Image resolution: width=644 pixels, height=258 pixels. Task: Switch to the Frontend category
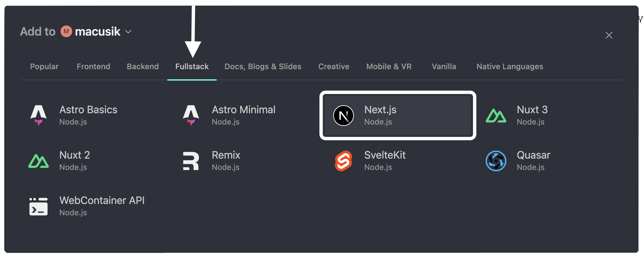(x=93, y=66)
